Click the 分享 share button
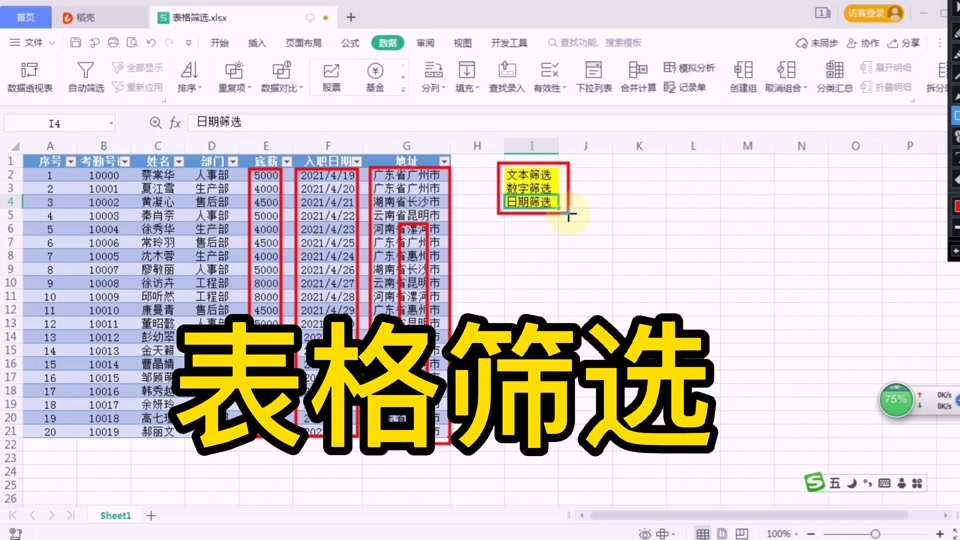Screen dimensions: 960x540 coord(904,43)
